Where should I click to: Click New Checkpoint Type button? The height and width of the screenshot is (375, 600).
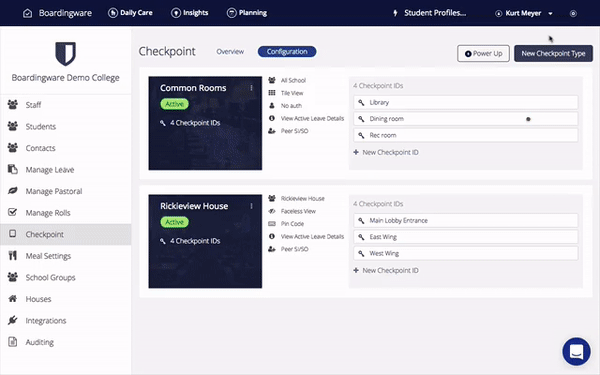[553, 54]
